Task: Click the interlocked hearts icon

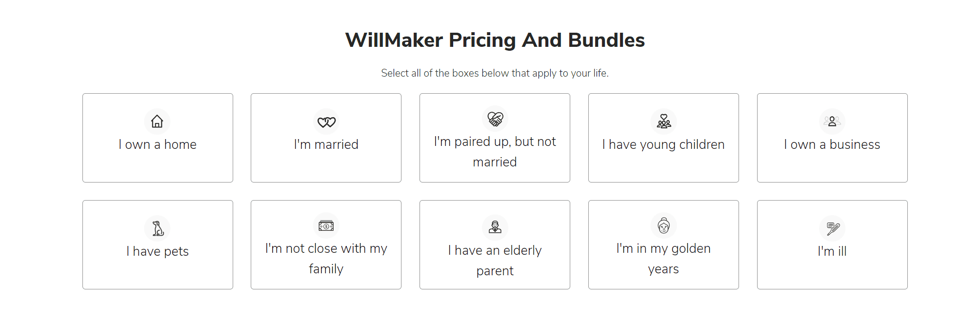Action: 326,122
